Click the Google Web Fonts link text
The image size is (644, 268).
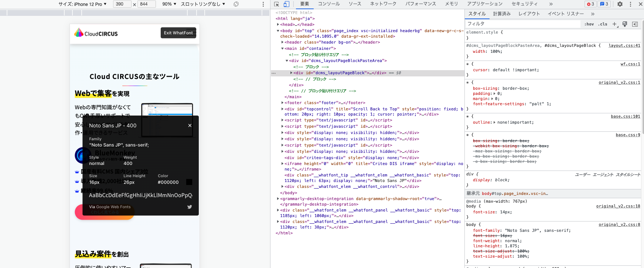point(113,207)
